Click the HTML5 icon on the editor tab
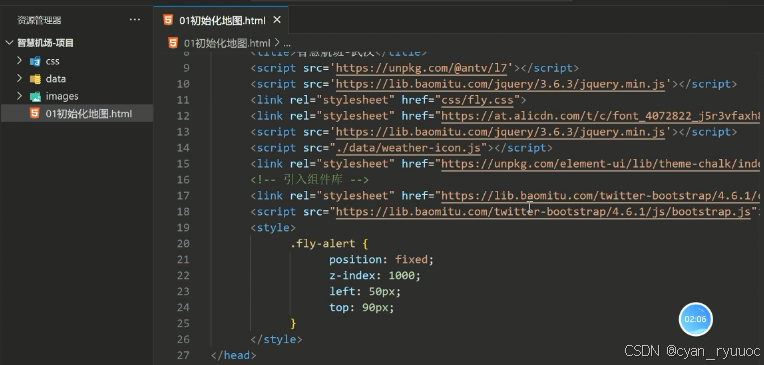764x365 pixels. click(x=168, y=20)
